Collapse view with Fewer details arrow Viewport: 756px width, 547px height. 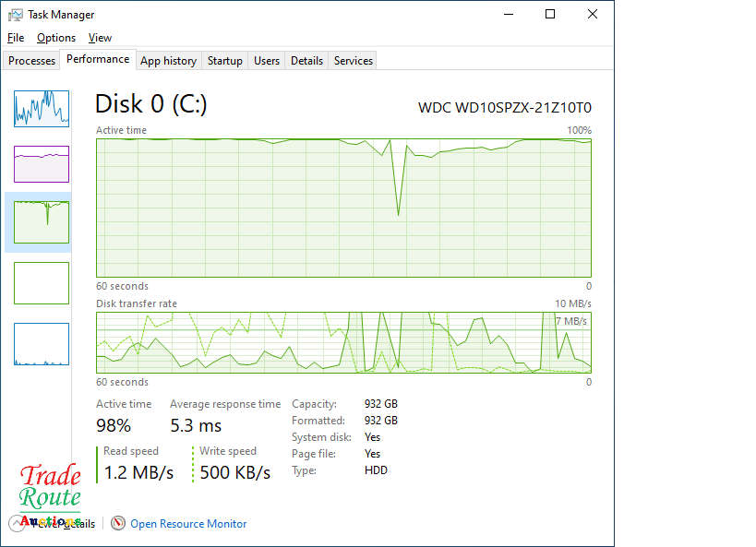click(18, 523)
